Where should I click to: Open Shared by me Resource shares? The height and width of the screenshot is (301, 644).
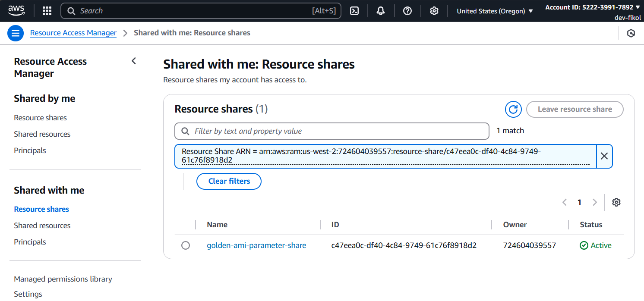click(x=40, y=118)
